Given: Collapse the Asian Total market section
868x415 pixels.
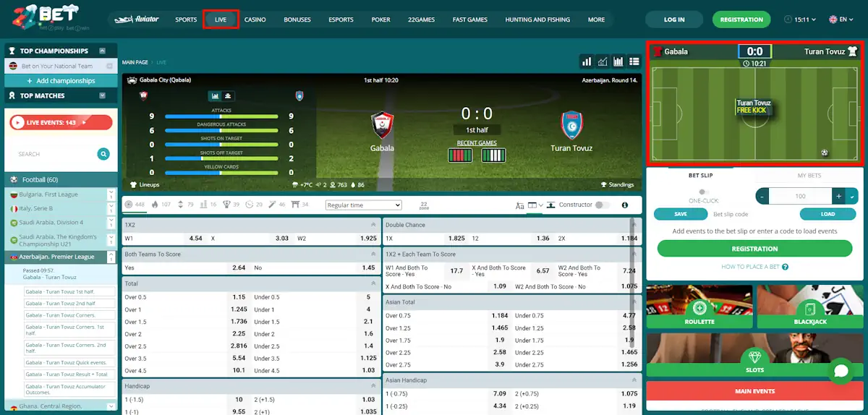Looking at the screenshot, I should click(634, 301).
